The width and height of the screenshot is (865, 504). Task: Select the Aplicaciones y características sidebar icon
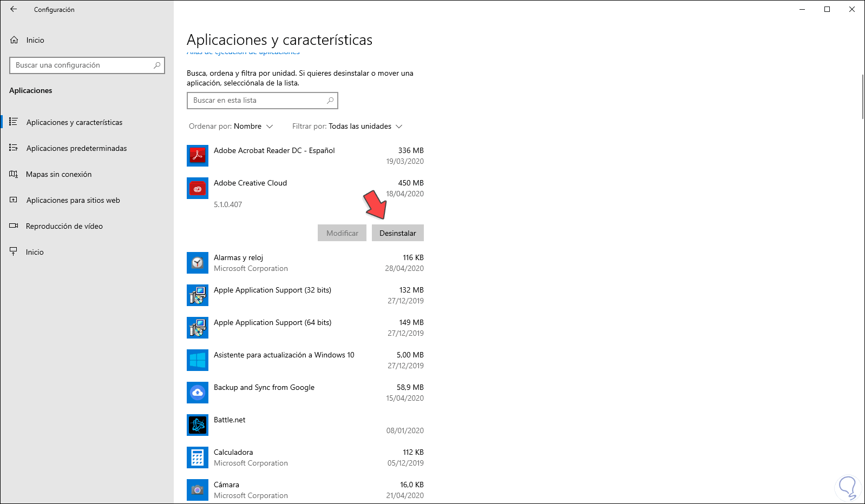tap(14, 122)
